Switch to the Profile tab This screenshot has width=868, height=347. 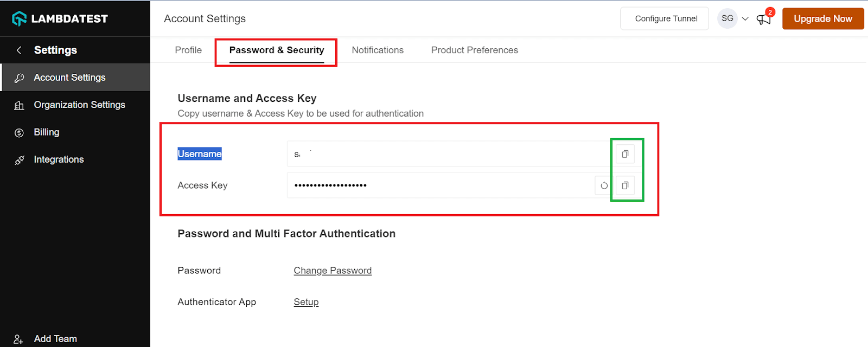click(188, 50)
